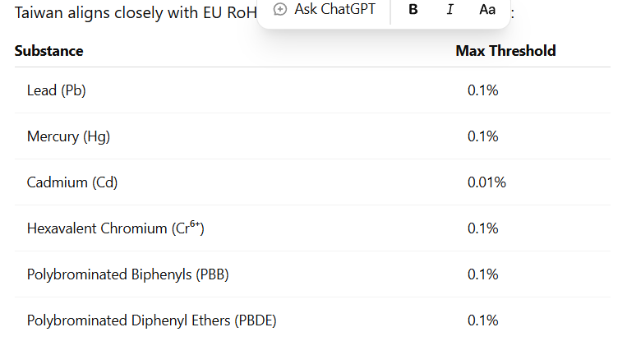
Task: Select the Mercury (Hg) cell
Action: coord(68,136)
